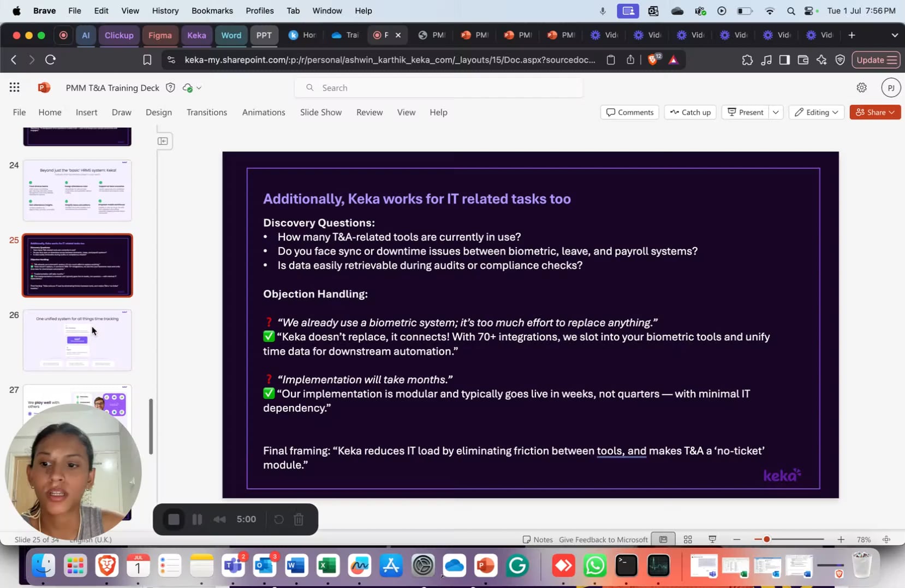This screenshot has width=905, height=588.
Task: Select slide 24 thumbnail
Action: pyautogui.click(x=77, y=190)
